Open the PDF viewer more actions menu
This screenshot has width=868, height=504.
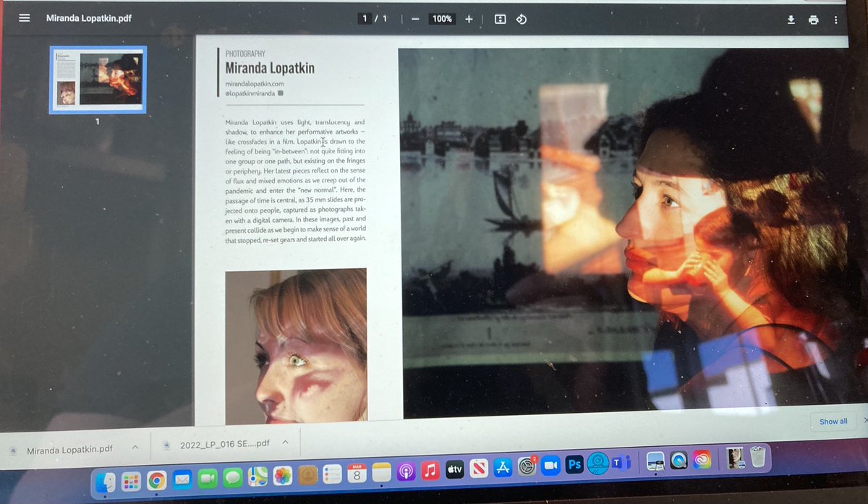tap(835, 20)
